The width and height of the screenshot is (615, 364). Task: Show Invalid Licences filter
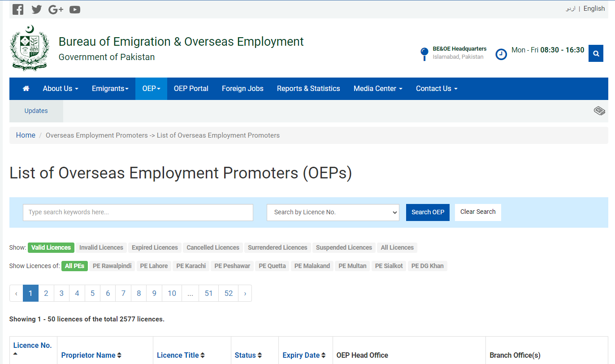tap(101, 247)
